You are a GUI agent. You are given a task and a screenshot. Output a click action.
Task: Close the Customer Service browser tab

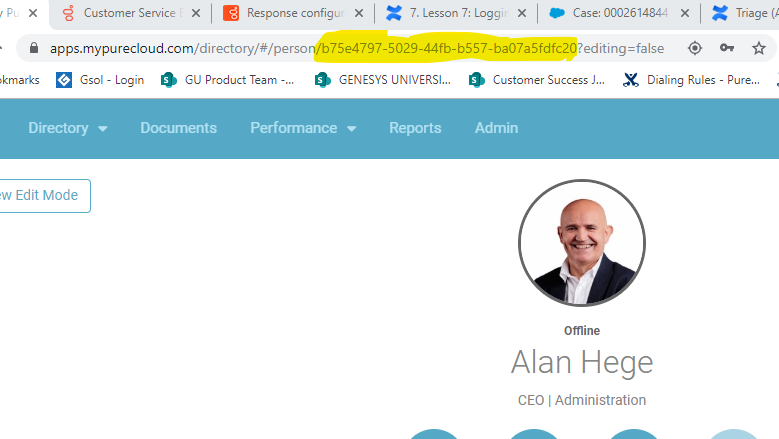pyautogui.click(x=196, y=13)
